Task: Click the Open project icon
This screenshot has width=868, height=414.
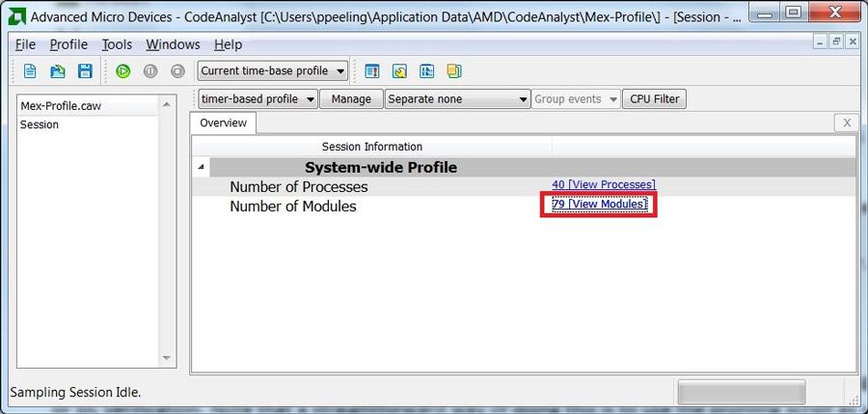Action: pos(57,70)
